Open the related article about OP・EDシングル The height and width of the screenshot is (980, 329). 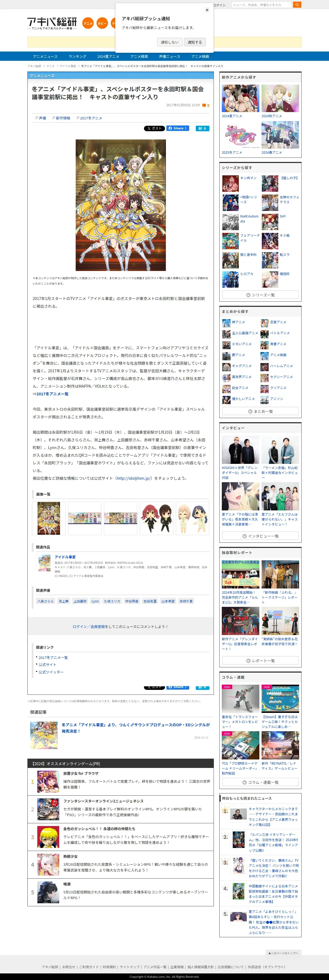click(x=135, y=728)
